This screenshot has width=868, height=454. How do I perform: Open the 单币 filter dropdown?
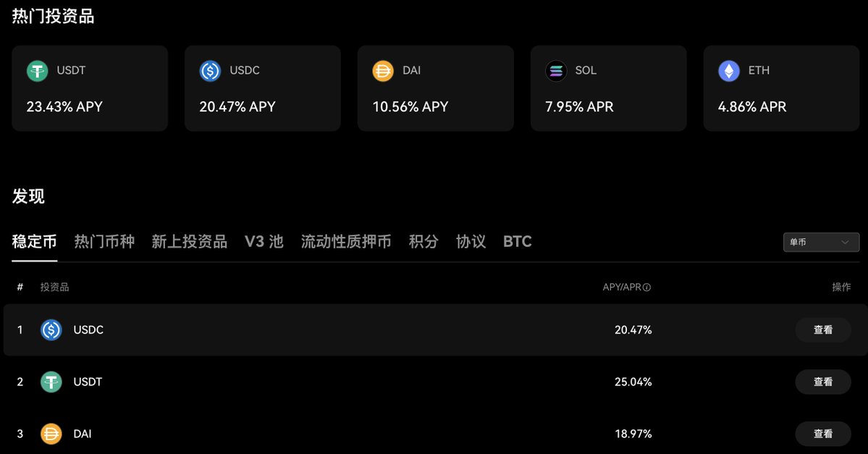click(x=821, y=243)
